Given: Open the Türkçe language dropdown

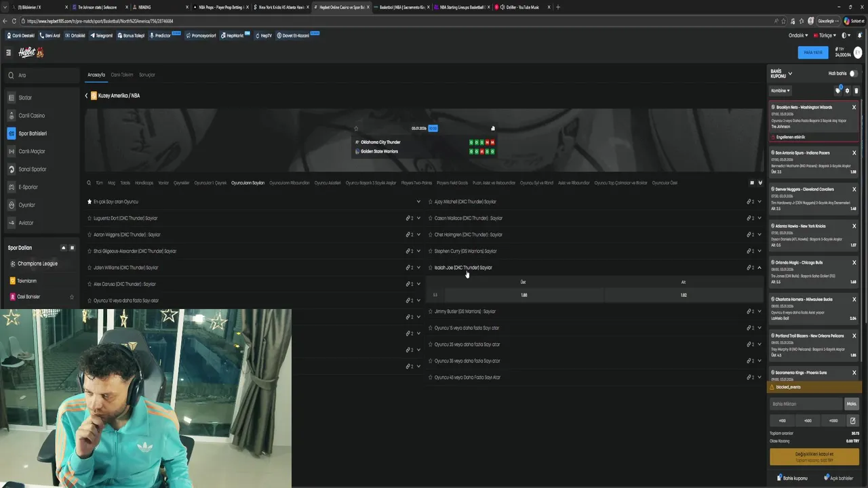Looking at the screenshot, I should pos(825,35).
